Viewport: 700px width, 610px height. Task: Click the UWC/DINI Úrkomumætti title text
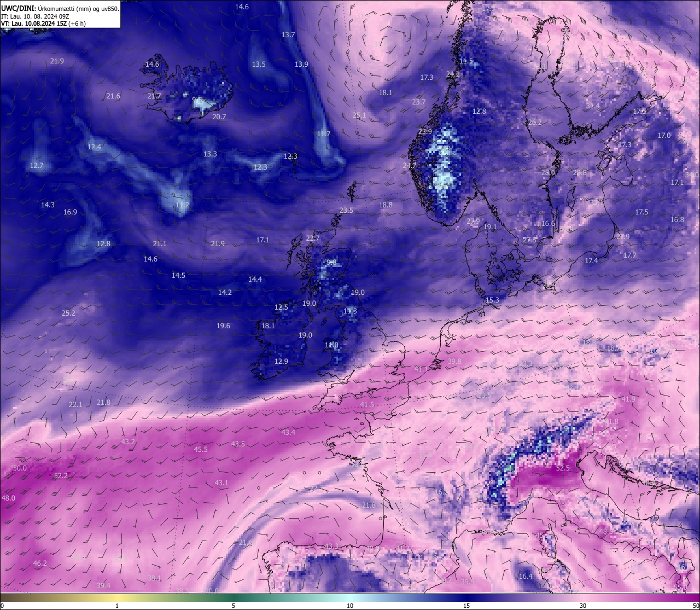(x=60, y=9)
